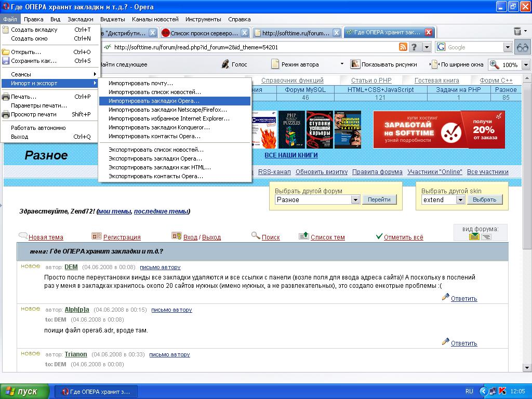Click the glasses icon beside Google search

pyautogui.click(x=523, y=47)
